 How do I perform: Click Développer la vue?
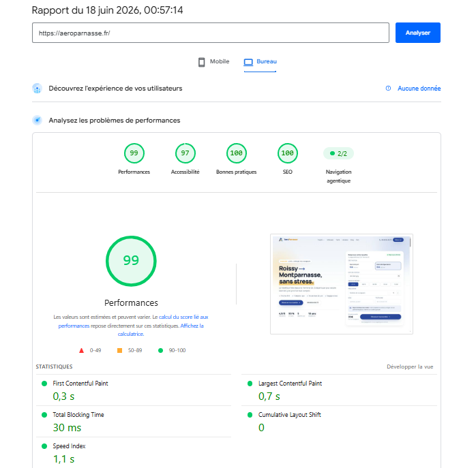tap(410, 366)
